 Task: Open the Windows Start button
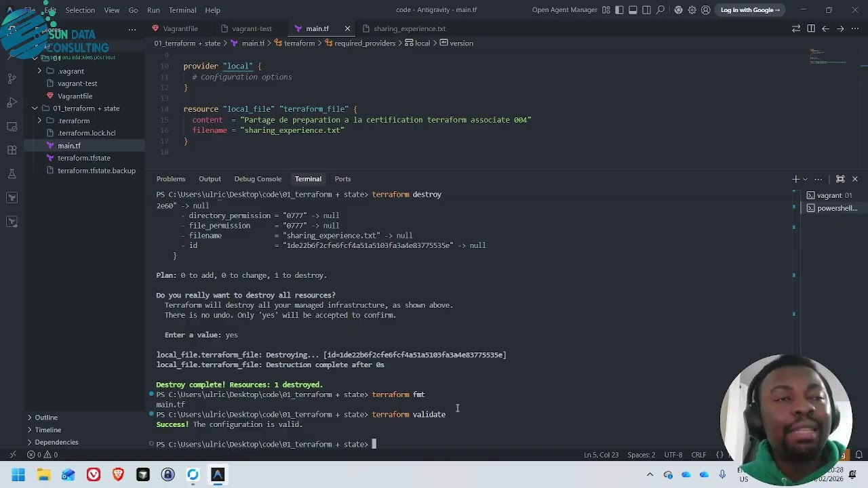18,475
